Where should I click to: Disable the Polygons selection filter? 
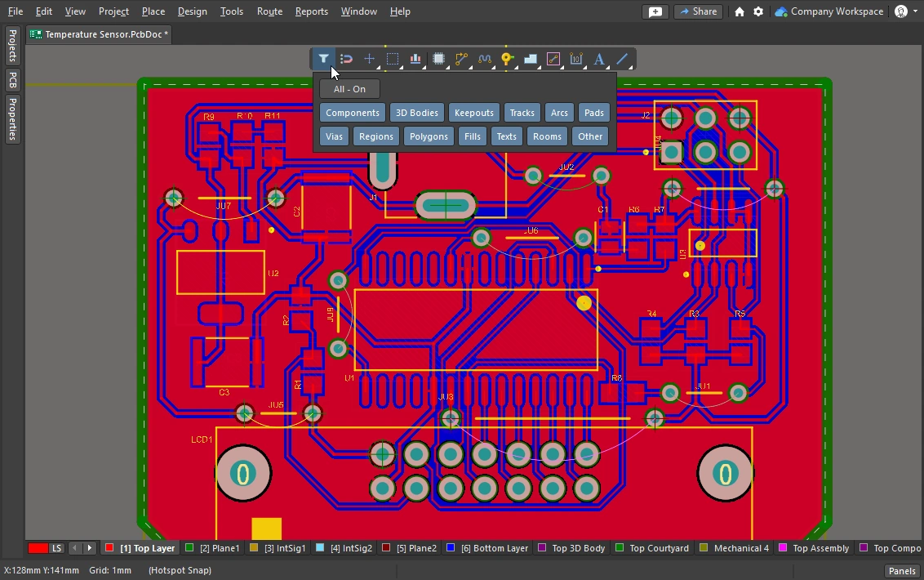pyautogui.click(x=429, y=136)
